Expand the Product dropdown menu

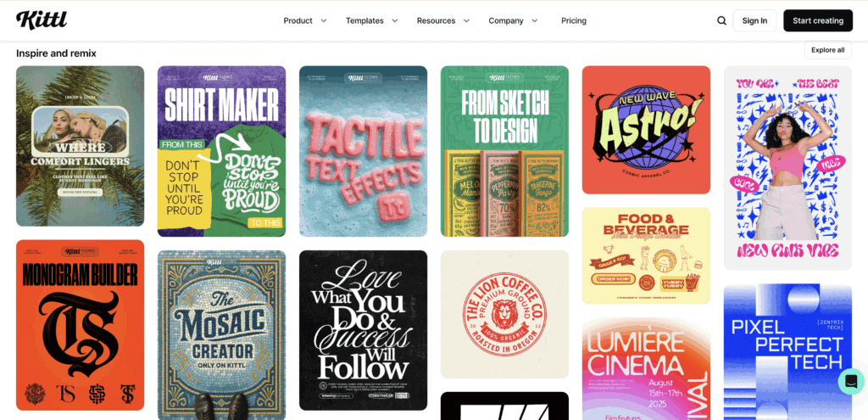tap(305, 20)
